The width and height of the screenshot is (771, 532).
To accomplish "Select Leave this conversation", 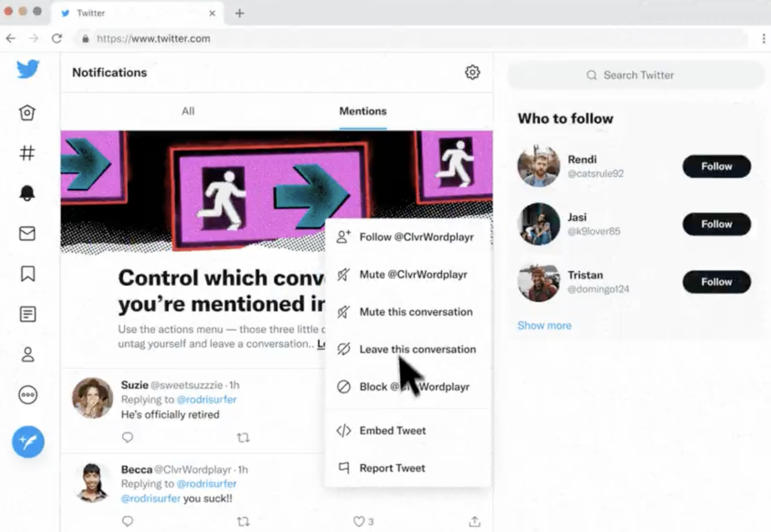I will click(x=417, y=349).
